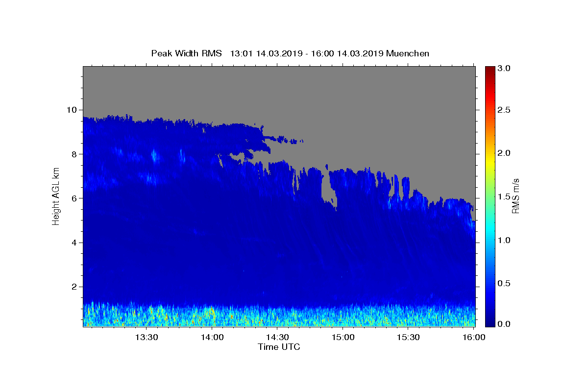Click the colorbar value '3.0'

pyautogui.click(x=504, y=68)
